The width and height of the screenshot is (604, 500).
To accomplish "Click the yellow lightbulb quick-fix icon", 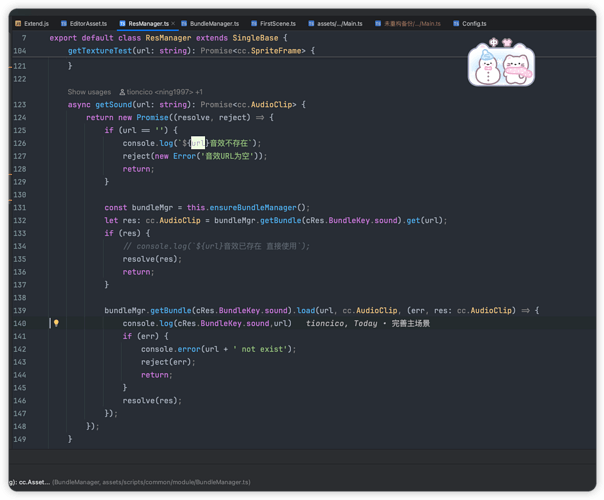I will [56, 323].
